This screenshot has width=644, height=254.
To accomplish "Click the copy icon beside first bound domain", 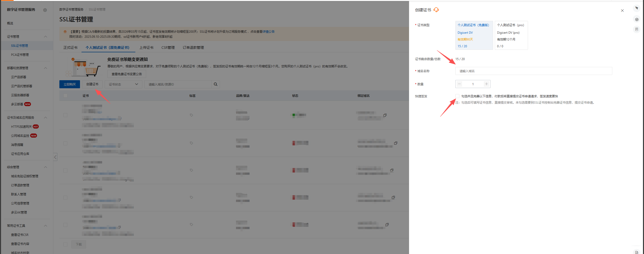I will (x=385, y=115).
